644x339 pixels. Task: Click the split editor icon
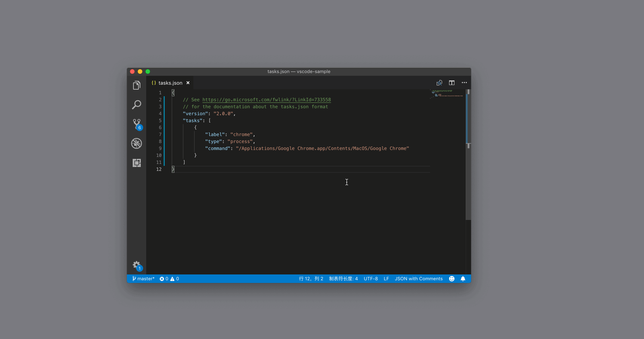451,83
